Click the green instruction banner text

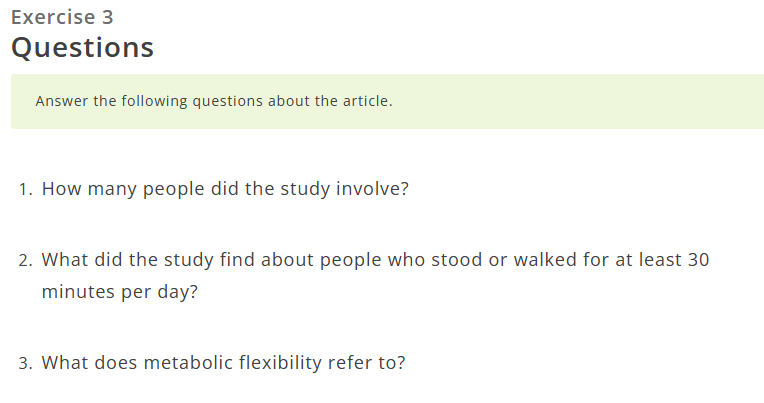coord(213,101)
